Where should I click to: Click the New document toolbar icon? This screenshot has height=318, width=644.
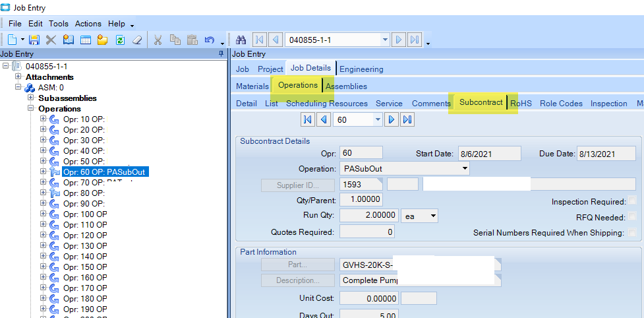pyautogui.click(x=13, y=40)
